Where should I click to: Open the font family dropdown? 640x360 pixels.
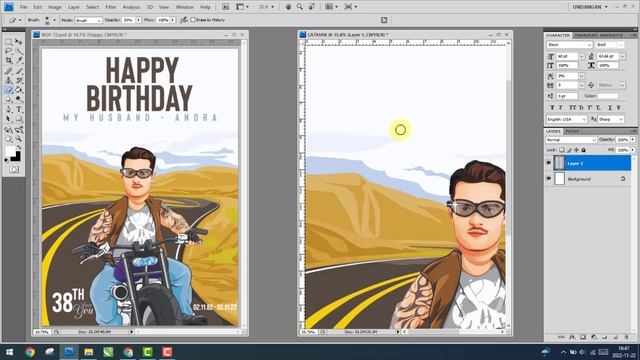569,44
